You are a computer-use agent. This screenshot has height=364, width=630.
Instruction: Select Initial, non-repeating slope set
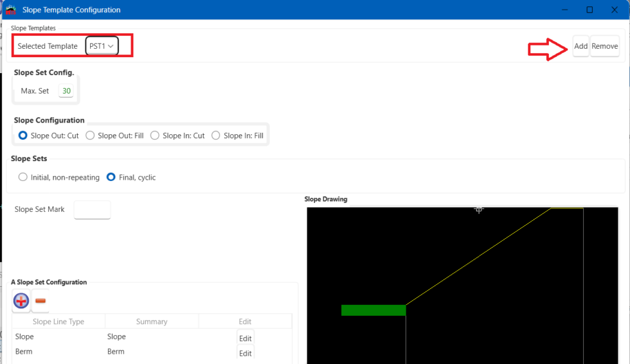23,177
